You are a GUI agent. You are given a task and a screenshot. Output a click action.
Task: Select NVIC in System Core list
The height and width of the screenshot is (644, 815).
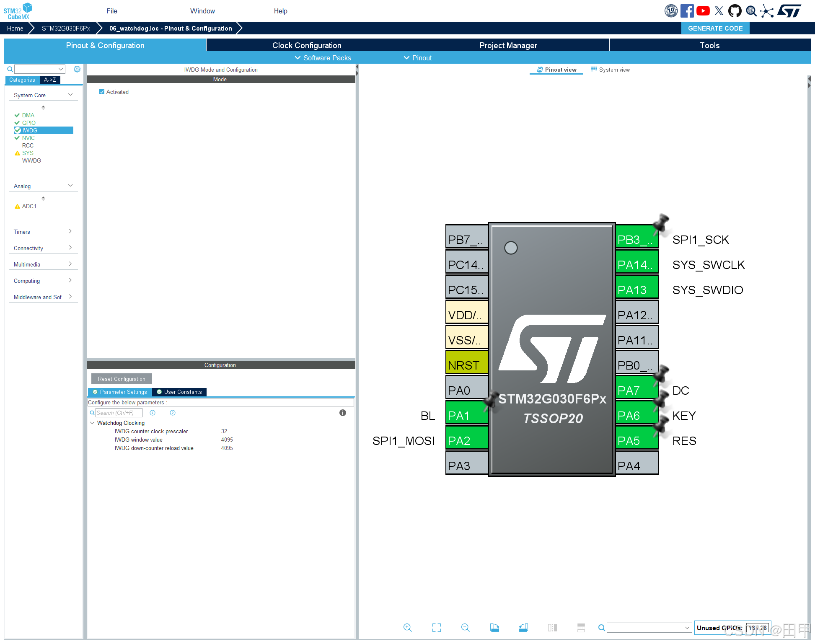tap(28, 138)
